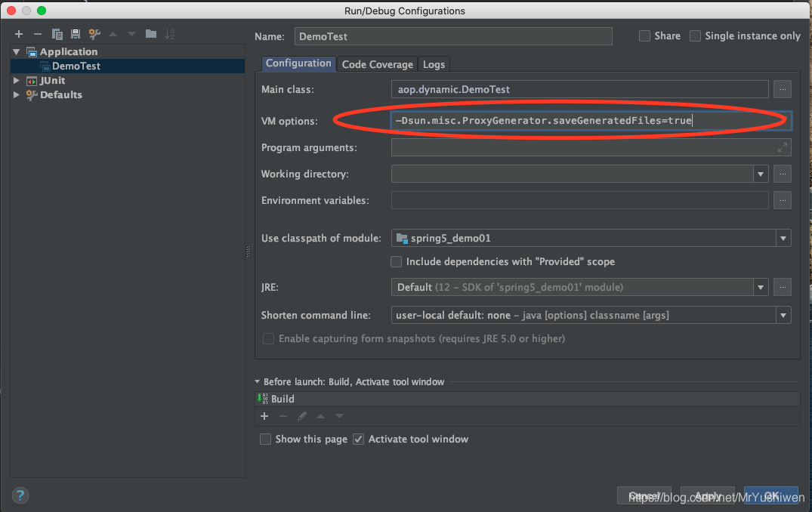812x512 pixels.
Task: Move before-launch task down arrow
Action: click(339, 416)
